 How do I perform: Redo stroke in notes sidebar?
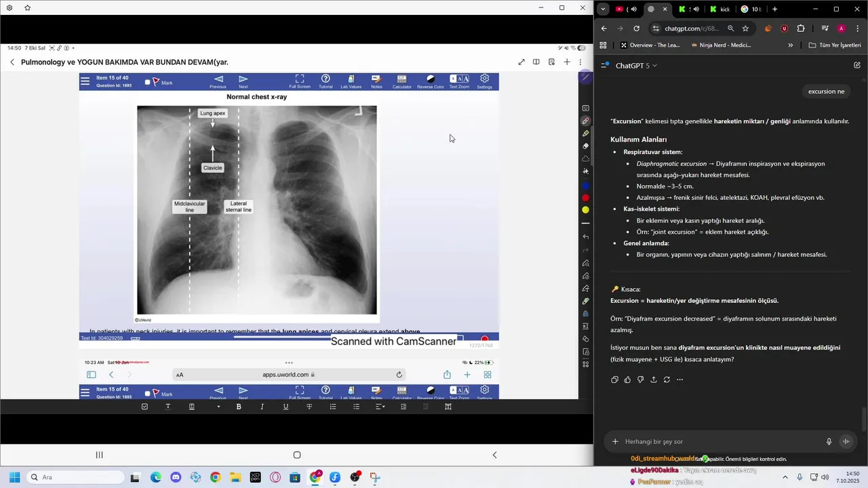(x=585, y=250)
